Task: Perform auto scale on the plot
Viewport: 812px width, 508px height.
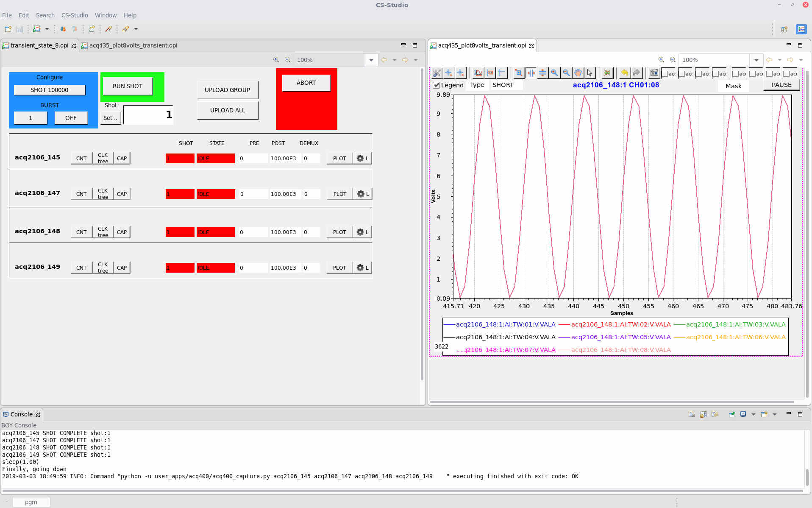Action: [x=478, y=73]
